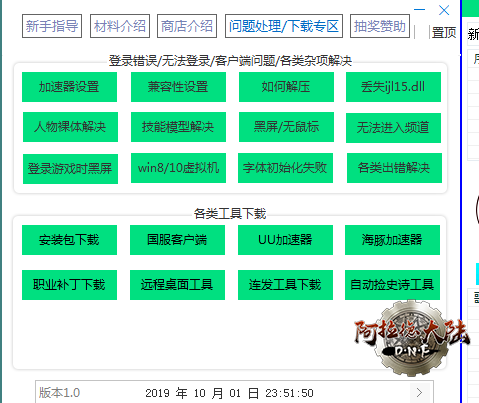Download the 安装包下载 package
This screenshot has width=479, height=403.
point(69,240)
